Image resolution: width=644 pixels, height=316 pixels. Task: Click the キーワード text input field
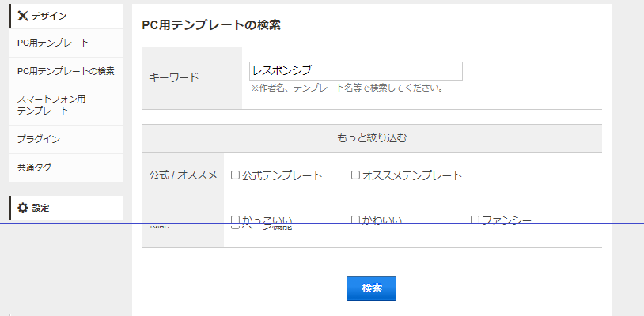tap(355, 71)
